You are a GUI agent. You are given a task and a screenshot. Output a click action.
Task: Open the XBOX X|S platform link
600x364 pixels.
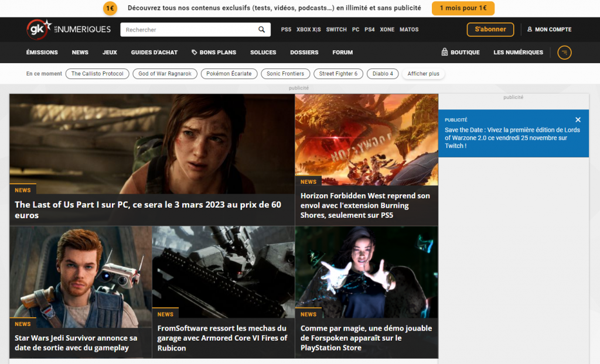(308, 29)
